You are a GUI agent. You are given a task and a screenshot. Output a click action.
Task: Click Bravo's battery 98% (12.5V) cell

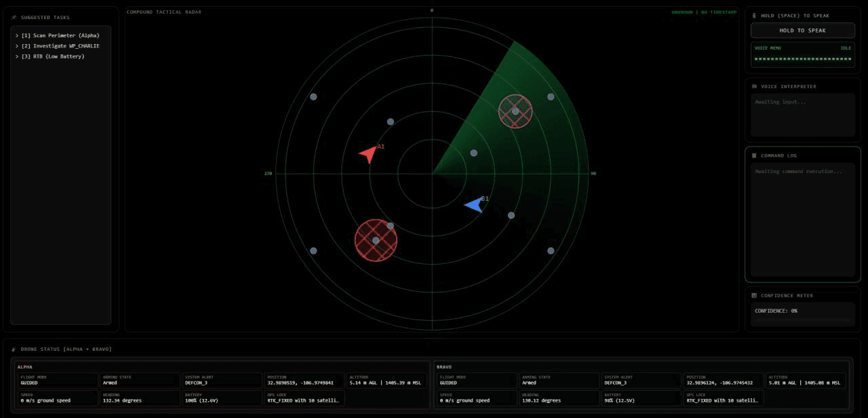click(x=642, y=398)
